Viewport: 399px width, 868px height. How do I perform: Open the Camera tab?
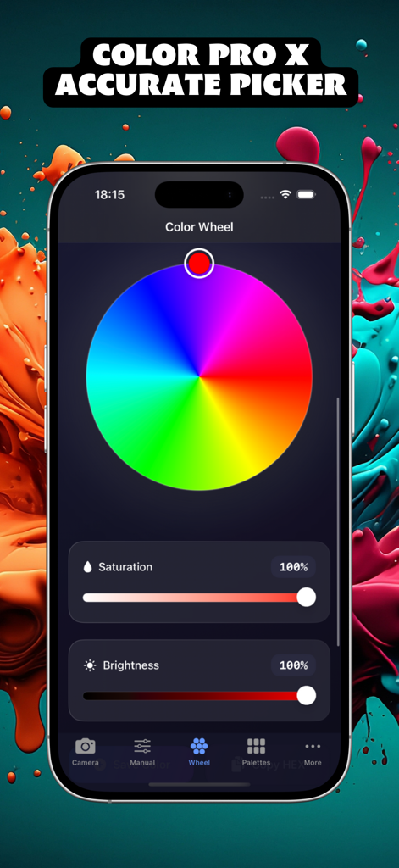(x=86, y=752)
